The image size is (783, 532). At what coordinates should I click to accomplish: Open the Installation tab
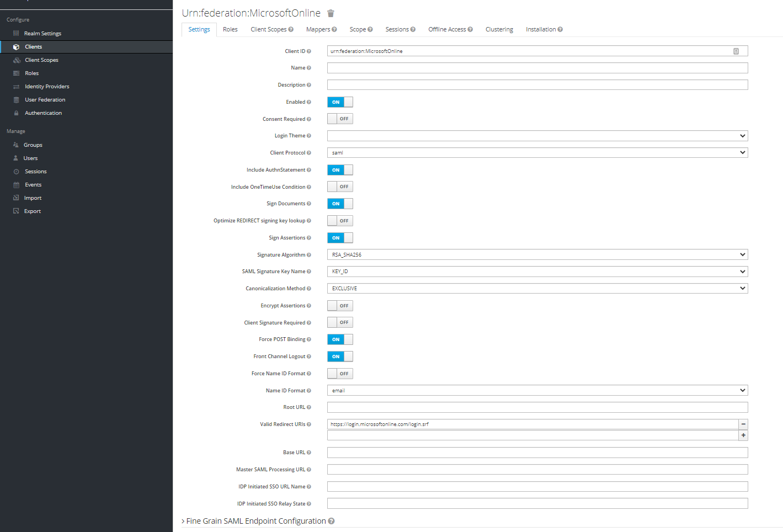coord(541,30)
